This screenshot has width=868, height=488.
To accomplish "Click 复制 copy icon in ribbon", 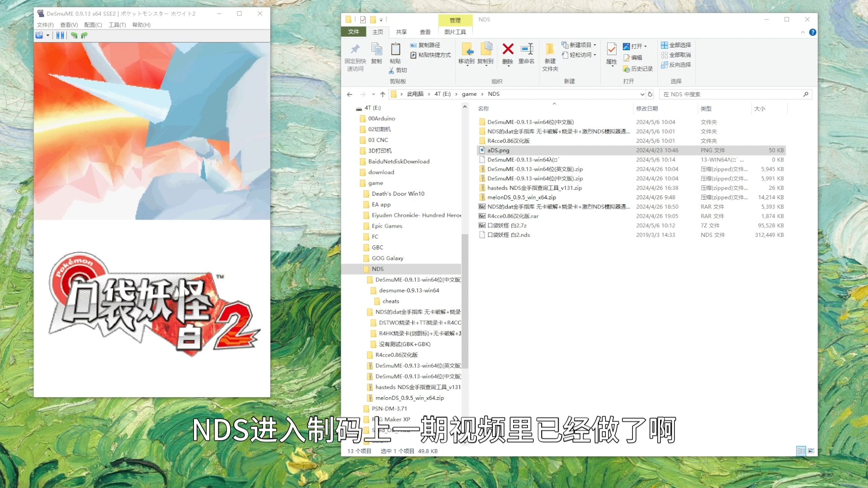I will point(376,49).
